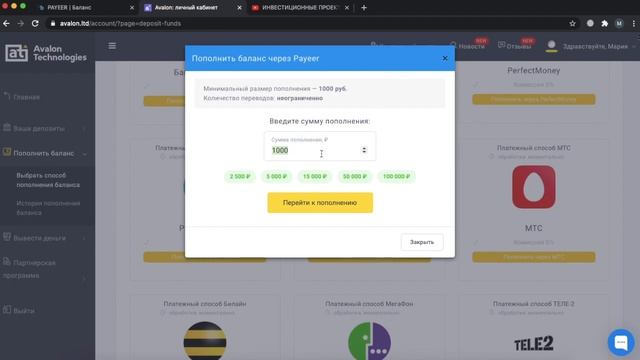Click the Партнерская программа sidebar icon
The height and width of the screenshot is (360, 640).
coord(7,262)
